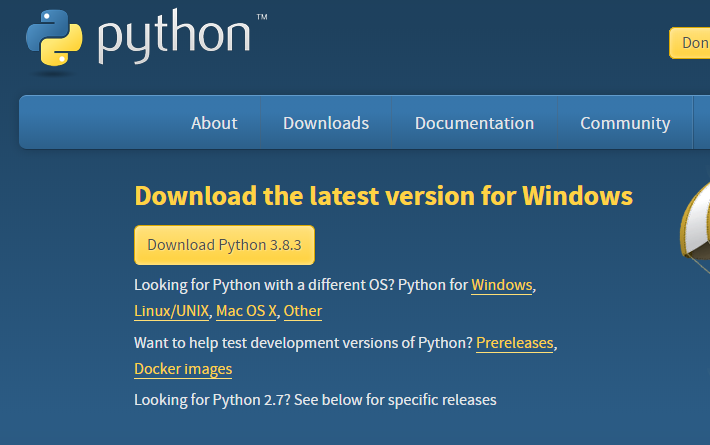710x445 pixels.
Task: Open the Downloads menu
Action: click(326, 123)
